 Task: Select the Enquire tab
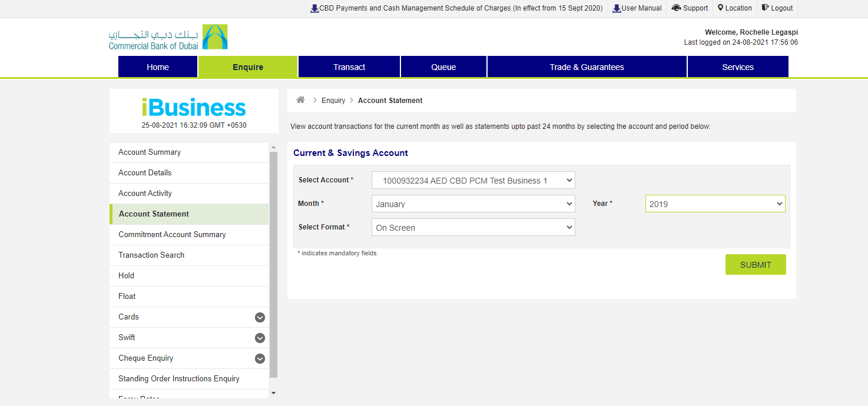pyautogui.click(x=248, y=66)
